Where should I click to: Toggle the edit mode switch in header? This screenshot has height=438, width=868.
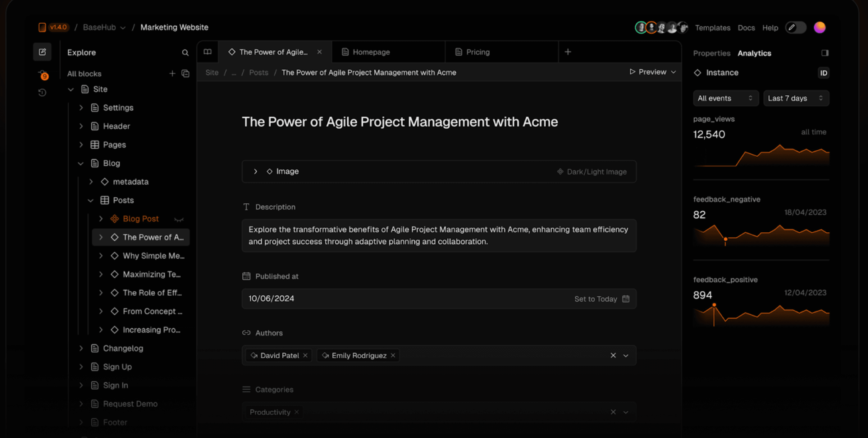796,28
